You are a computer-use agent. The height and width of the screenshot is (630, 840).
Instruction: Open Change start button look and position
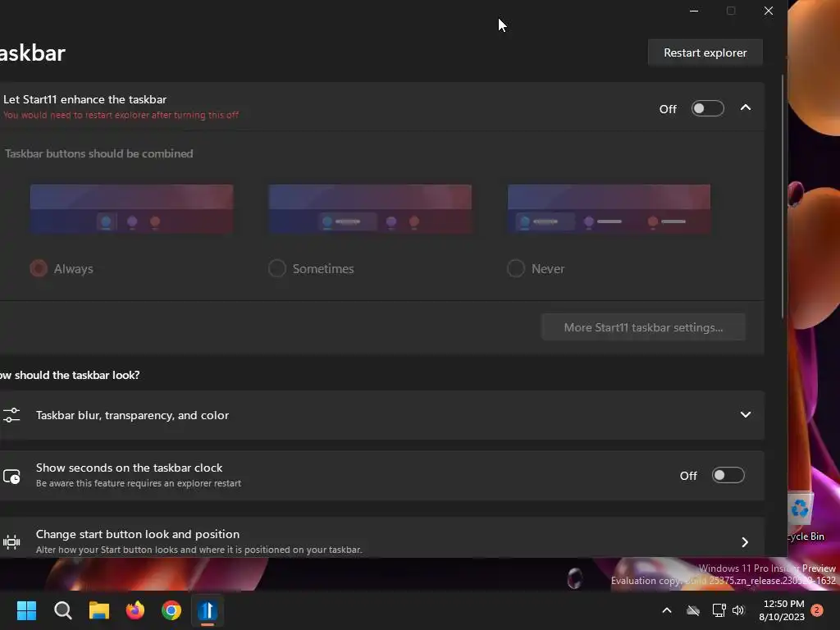pyautogui.click(x=381, y=538)
